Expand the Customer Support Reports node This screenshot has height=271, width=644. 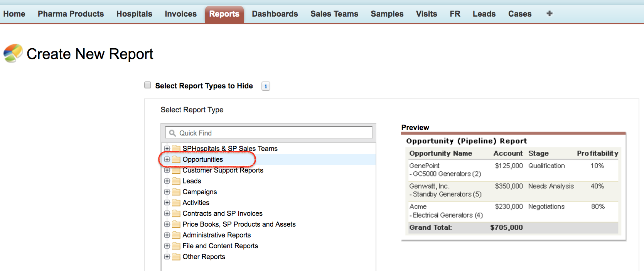pyautogui.click(x=167, y=170)
